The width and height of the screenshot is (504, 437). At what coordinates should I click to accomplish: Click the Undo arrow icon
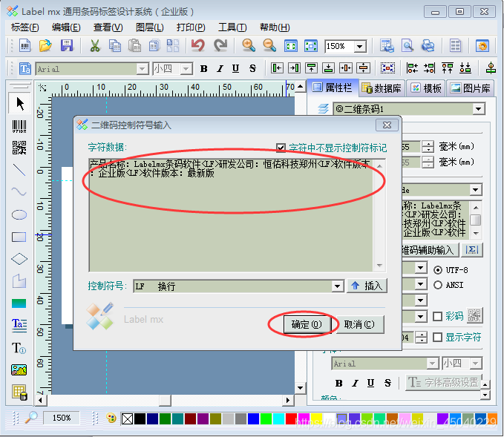pos(198,45)
